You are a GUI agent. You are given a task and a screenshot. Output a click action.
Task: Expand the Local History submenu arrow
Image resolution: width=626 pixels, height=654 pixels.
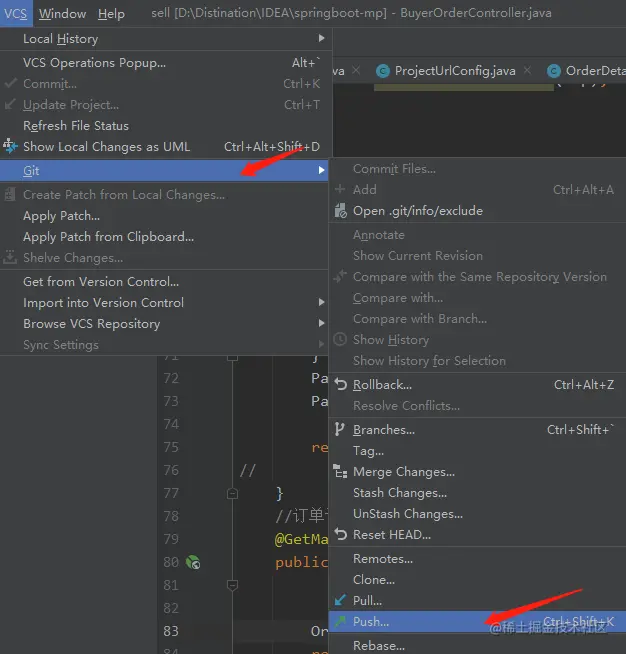321,38
